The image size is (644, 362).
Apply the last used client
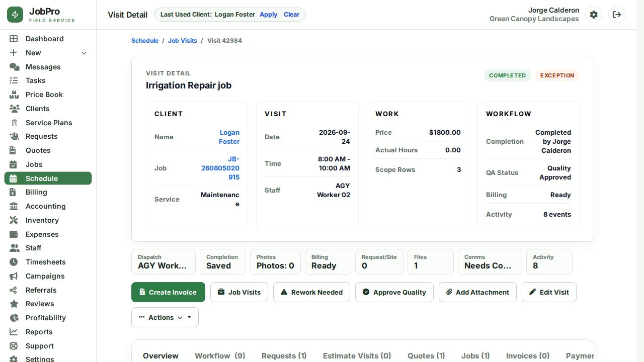coord(269,15)
